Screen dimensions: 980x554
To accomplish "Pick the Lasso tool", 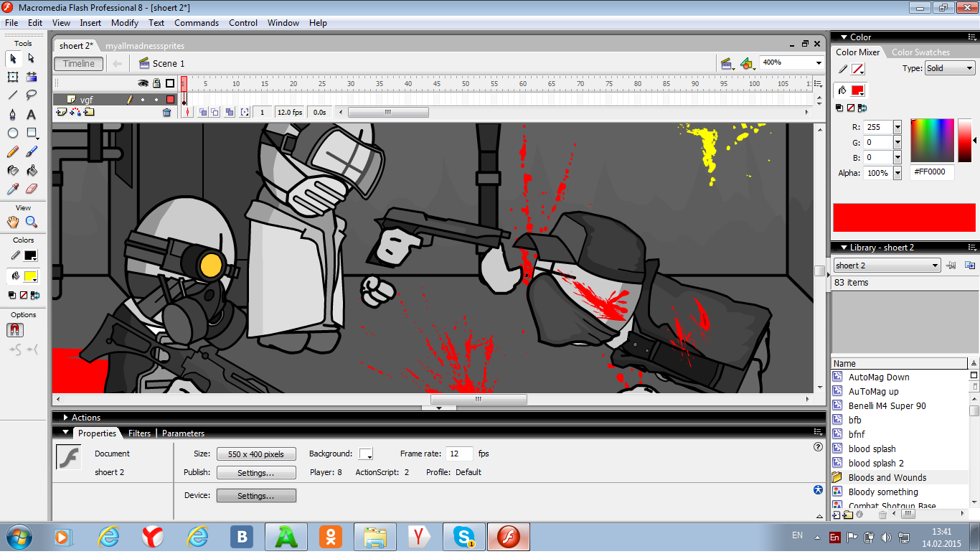I will click(x=32, y=95).
